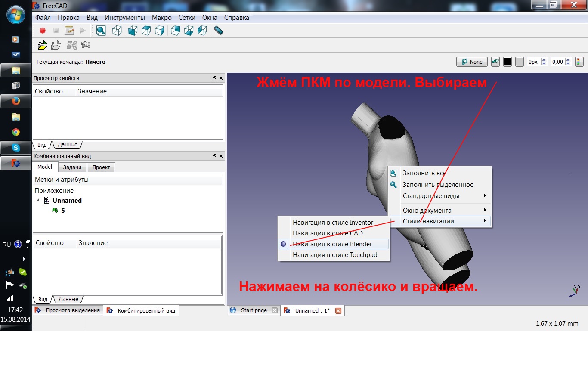
Task: Open the Инструменты menu
Action: pos(124,18)
